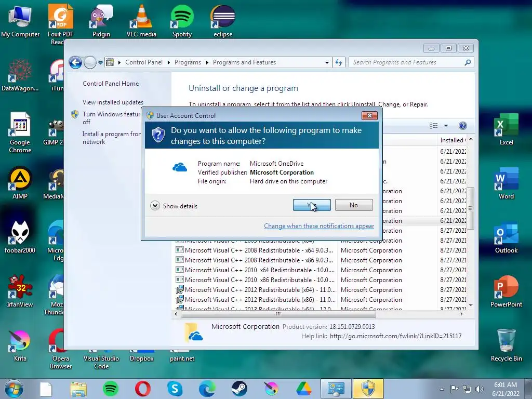Click the clock showing 6:01 AM
Viewport: 532px width, 399px height.
click(506, 389)
